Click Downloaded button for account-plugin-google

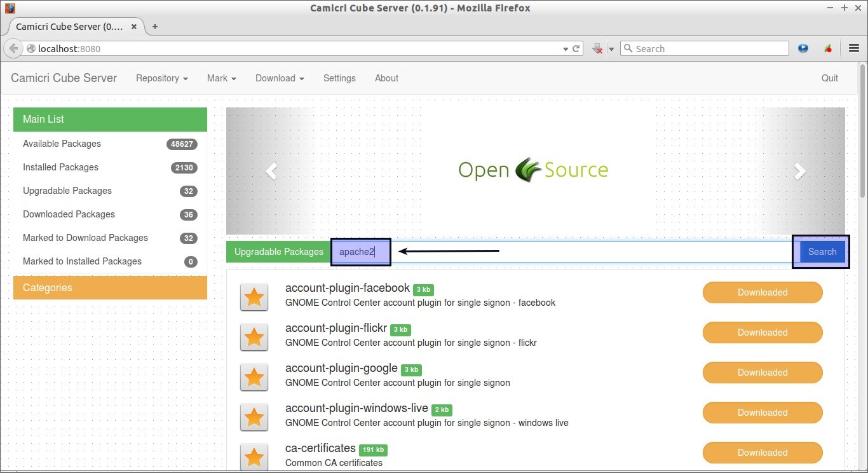763,373
